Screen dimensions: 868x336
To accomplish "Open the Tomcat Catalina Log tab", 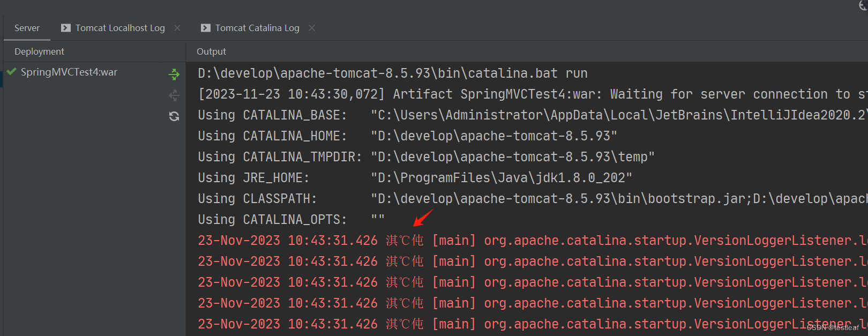I will click(257, 28).
